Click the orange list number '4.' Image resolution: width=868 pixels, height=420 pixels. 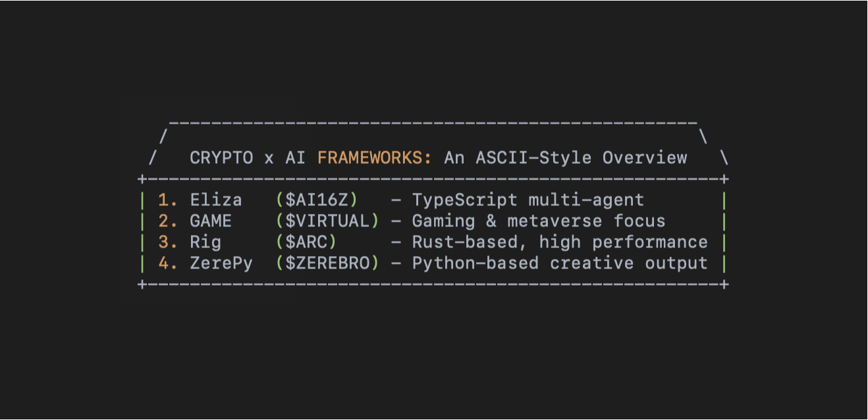tap(168, 263)
